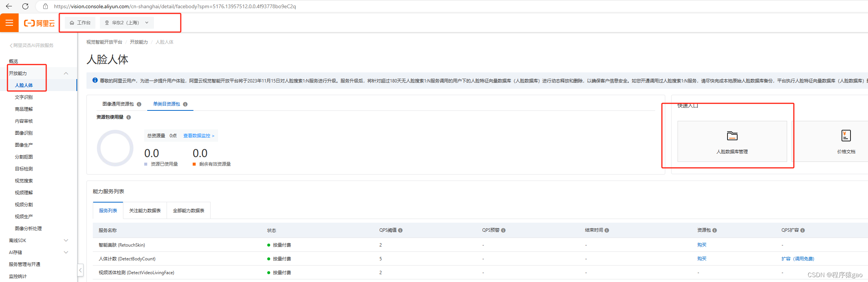
Task: Open the 华东2（上海）region dropdown
Action: pos(127,23)
